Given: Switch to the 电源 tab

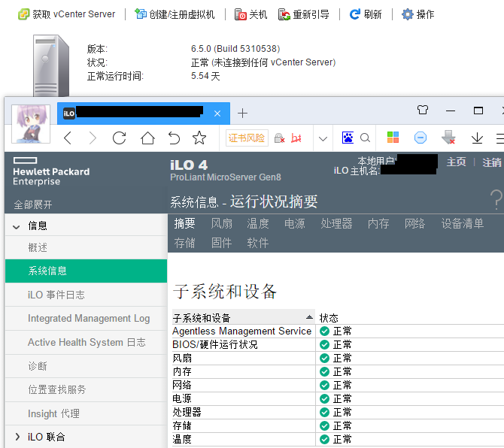Looking at the screenshot, I should [294, 223].
